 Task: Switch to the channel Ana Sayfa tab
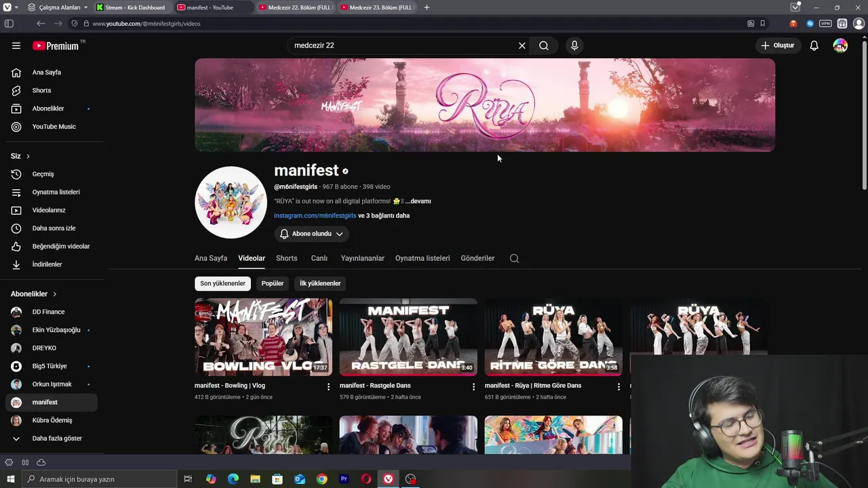coord(211,258)
